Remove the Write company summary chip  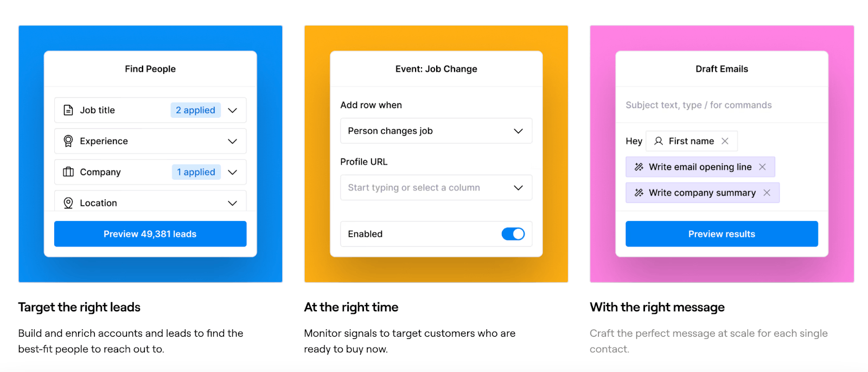pos(767,193)
